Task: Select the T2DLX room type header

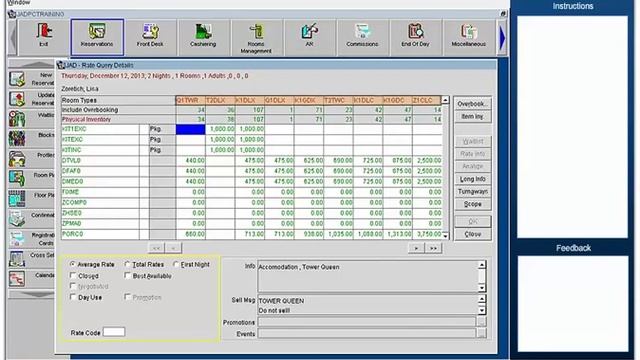Action: pyautogui.click(x=220, y=100)
